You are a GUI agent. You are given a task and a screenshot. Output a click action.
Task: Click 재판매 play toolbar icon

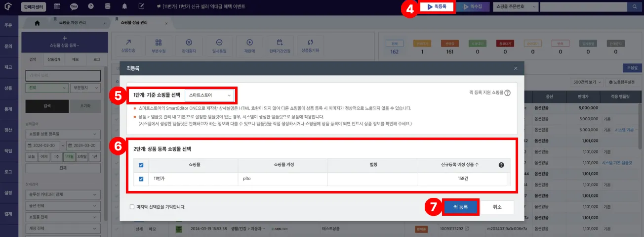pos(249,46)
